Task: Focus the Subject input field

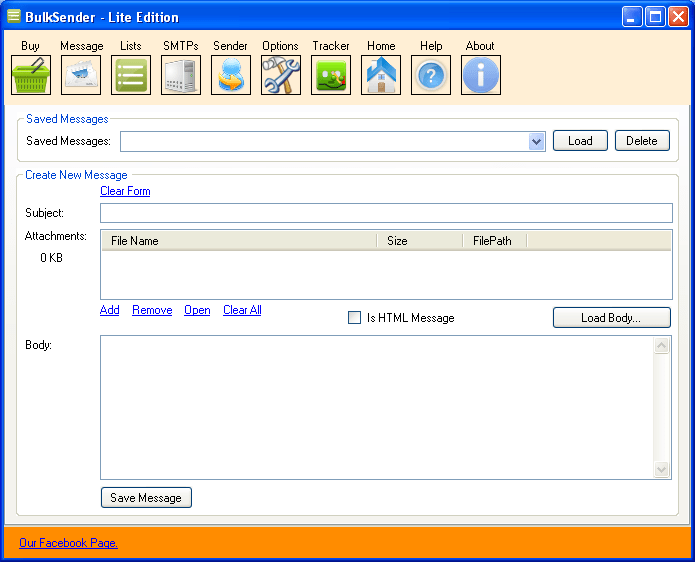Action: click(x=386, y=213)
